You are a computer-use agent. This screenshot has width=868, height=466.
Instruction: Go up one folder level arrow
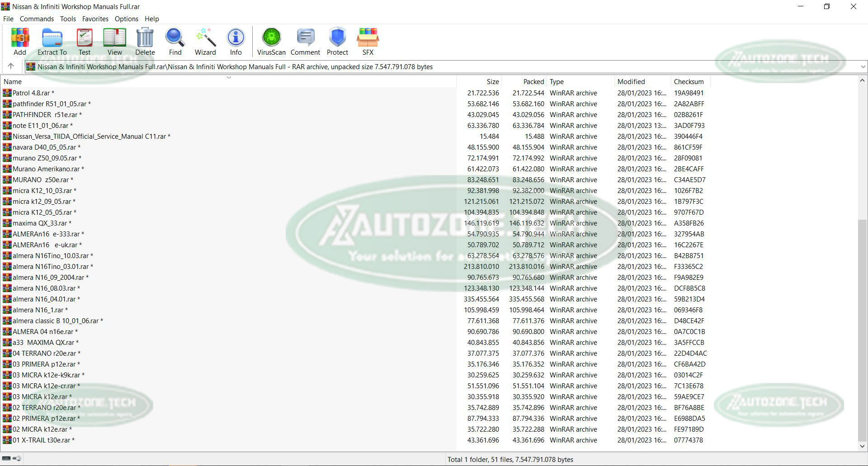(x=11, y=66)
